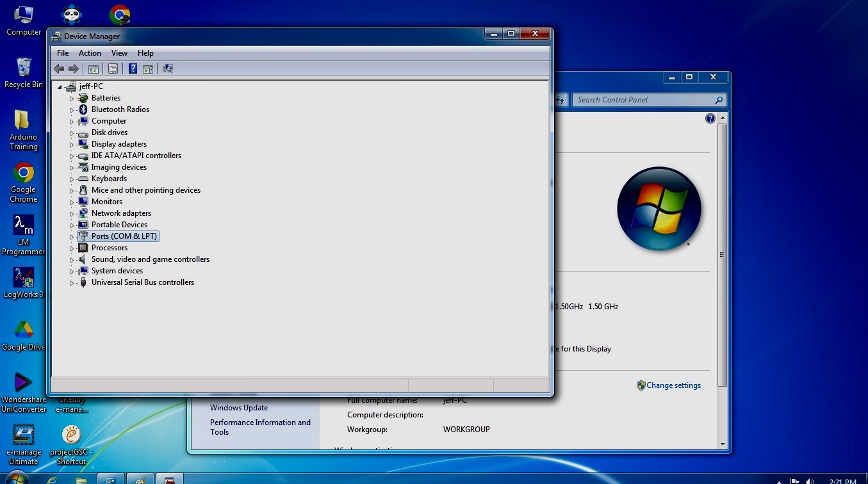Click the Mice and other pointing devices icon

[x=83, y=190]
